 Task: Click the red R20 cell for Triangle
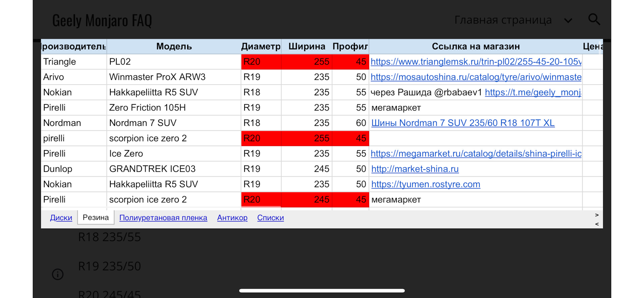[261, 62]
